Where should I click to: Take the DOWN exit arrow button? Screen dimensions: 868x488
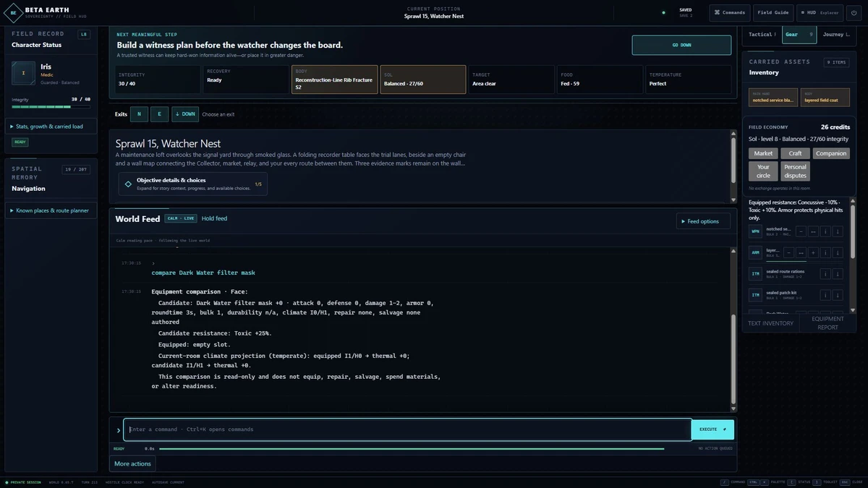pos(185,114)
